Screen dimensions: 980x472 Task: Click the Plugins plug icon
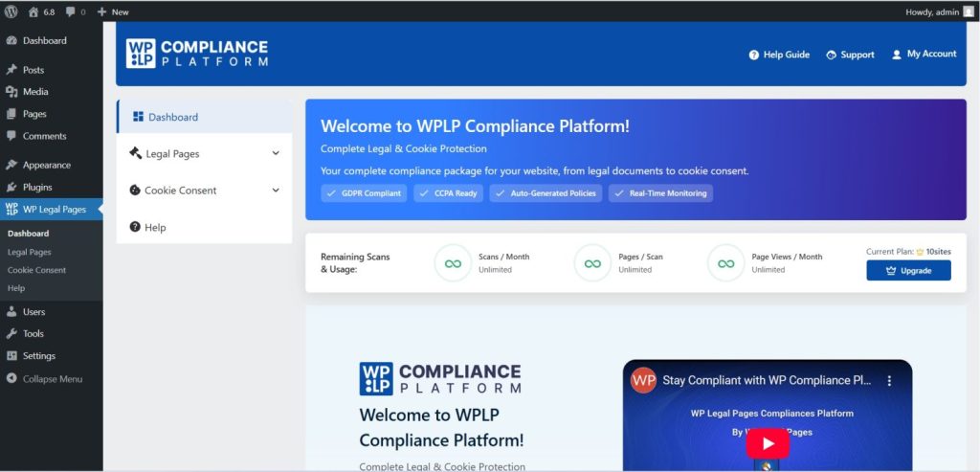click(x=11, y=187)
